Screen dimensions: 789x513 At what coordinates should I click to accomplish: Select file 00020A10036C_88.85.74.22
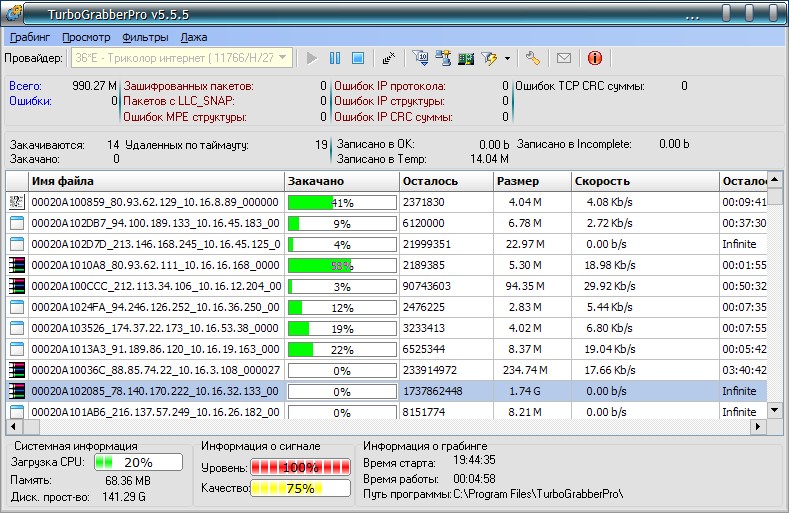(155, 370)
